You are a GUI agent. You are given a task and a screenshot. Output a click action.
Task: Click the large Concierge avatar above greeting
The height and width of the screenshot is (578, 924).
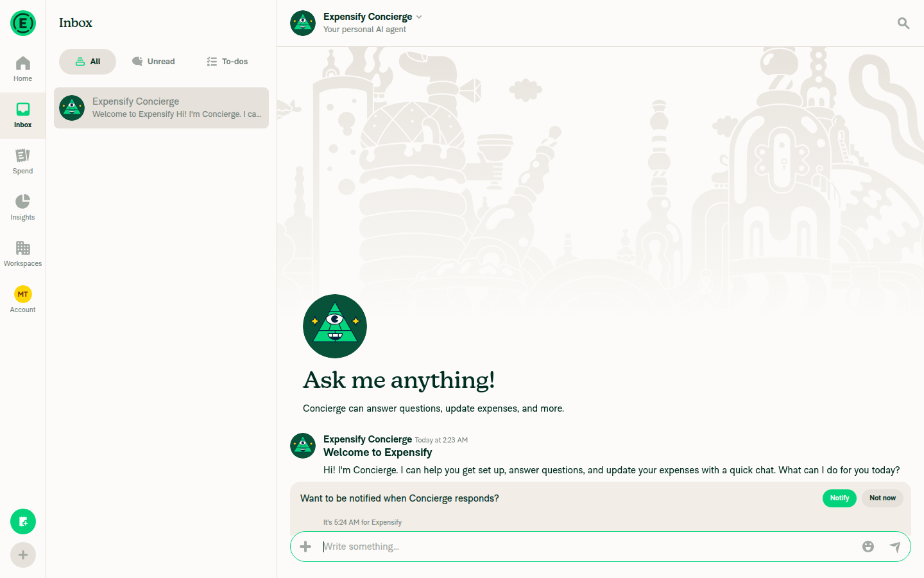coord(335,326)
